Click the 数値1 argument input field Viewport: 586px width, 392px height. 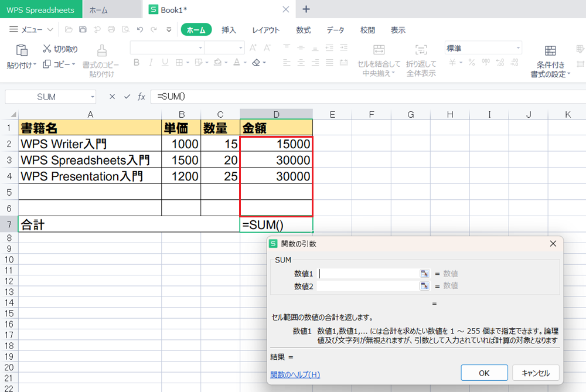point(369,274)
